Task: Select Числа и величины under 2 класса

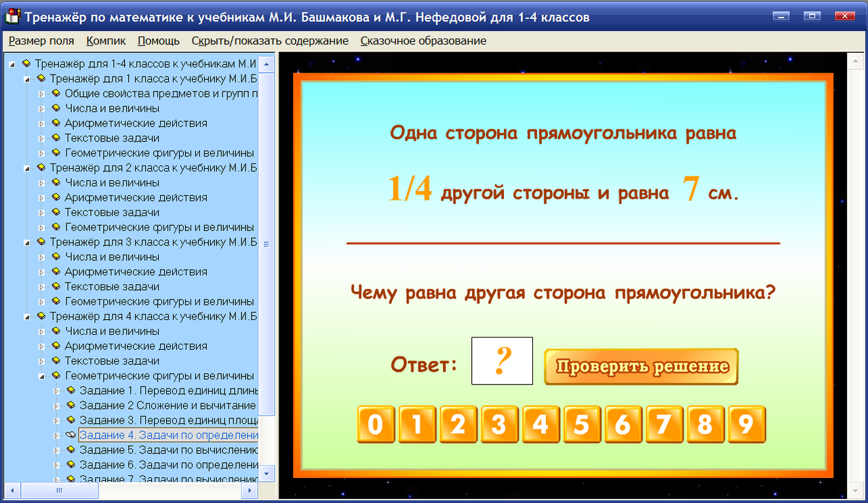Action: coord(112,182)
